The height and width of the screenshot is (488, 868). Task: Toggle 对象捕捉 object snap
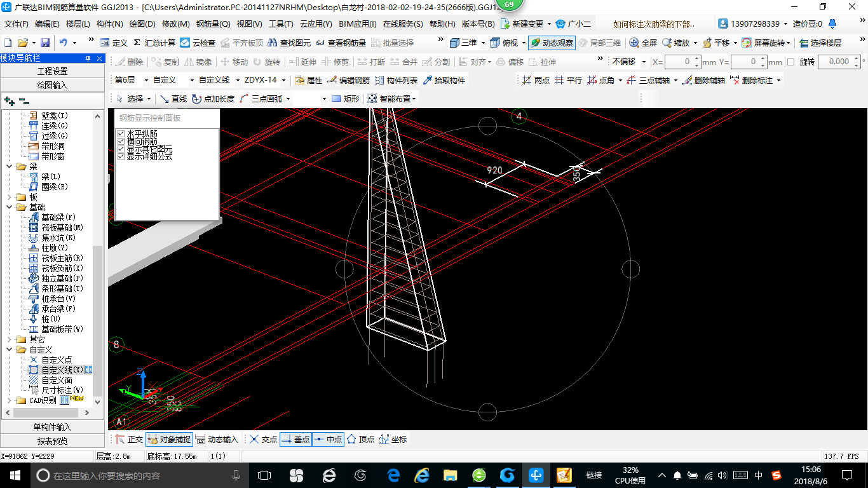coord(169,439)
